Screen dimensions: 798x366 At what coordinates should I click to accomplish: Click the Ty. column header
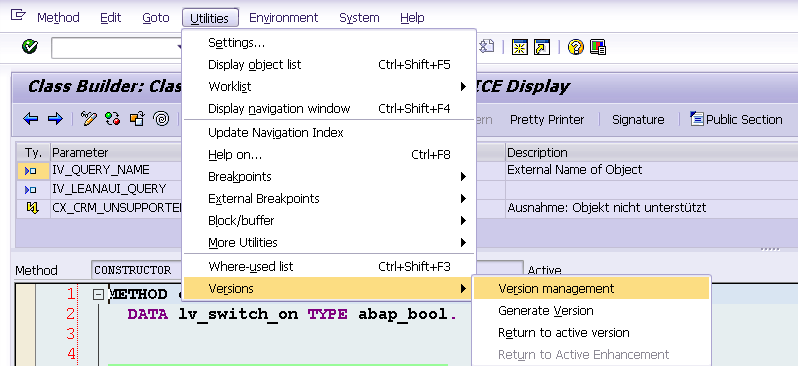pos(33,153)
